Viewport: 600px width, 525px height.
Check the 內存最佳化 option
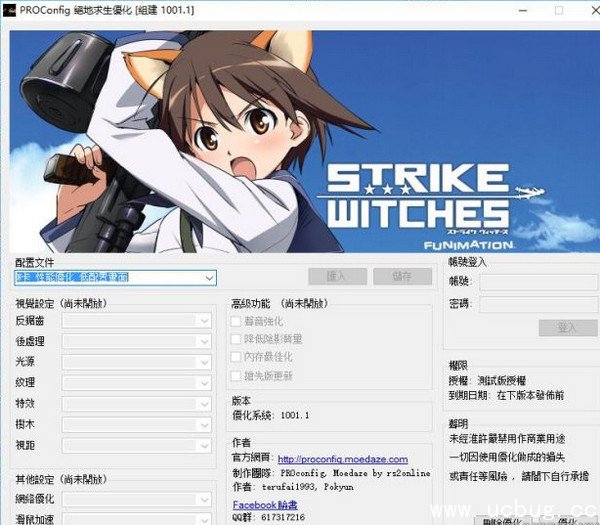pyautogui.click(x=236, y=357)
